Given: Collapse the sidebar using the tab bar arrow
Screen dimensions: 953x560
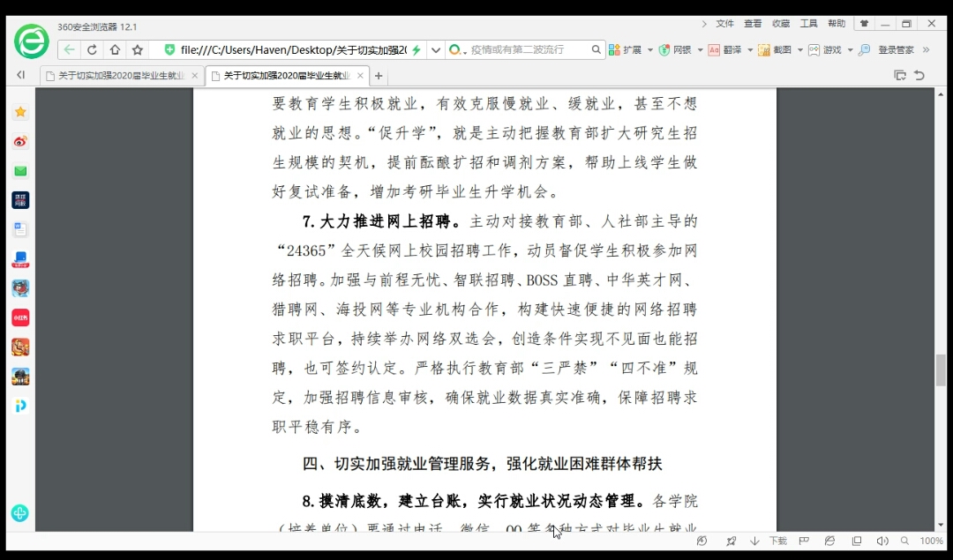Looking at the screenshot, I should click(x=20, y=76).
